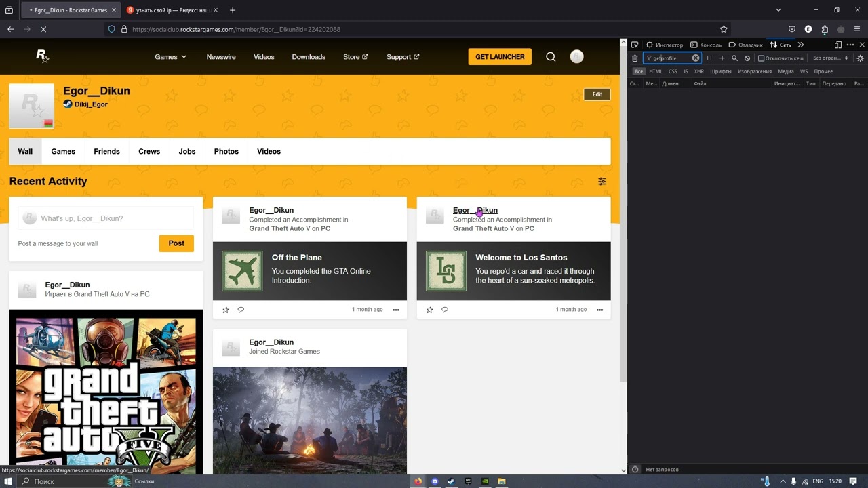Viewport: 868px width, 488px height.
Task: Open the Grand Theft Auto V cover image
Action: coord(106,392)
